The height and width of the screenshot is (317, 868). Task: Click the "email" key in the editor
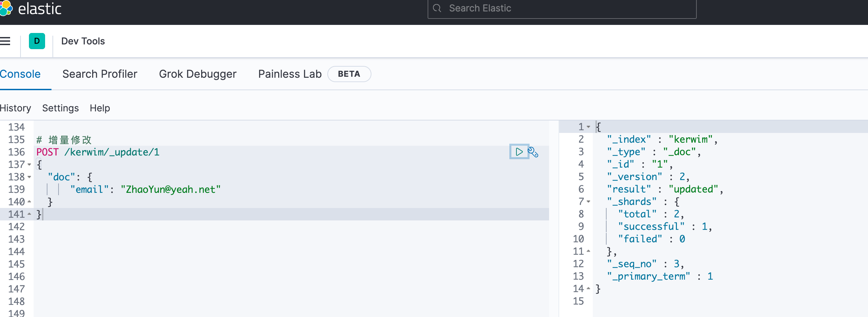[x=89, y=189]
